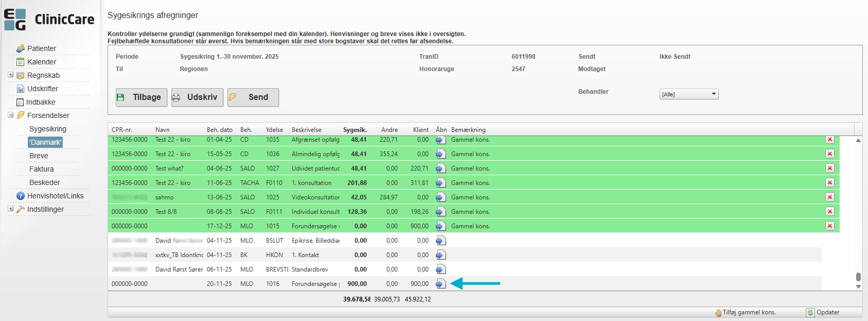Open the Individuel konsultation F0111 row
This screenshot has height=321, width=868.
[440, 212]
